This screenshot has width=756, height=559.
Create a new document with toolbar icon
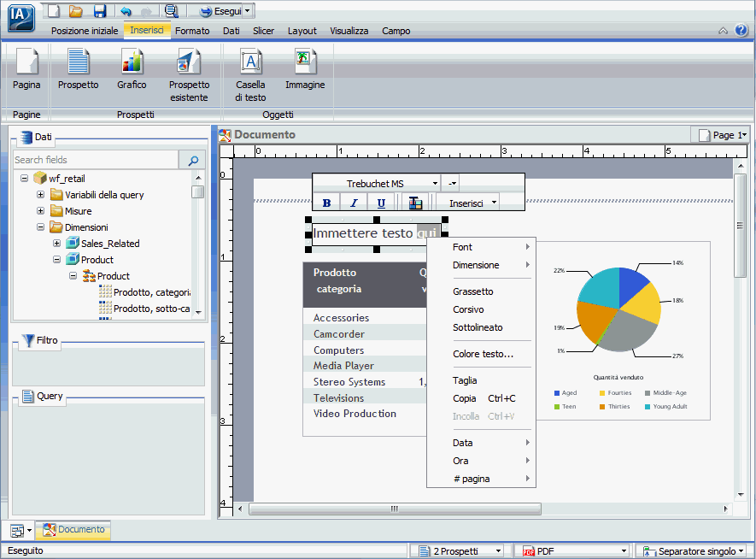[54, 10]
